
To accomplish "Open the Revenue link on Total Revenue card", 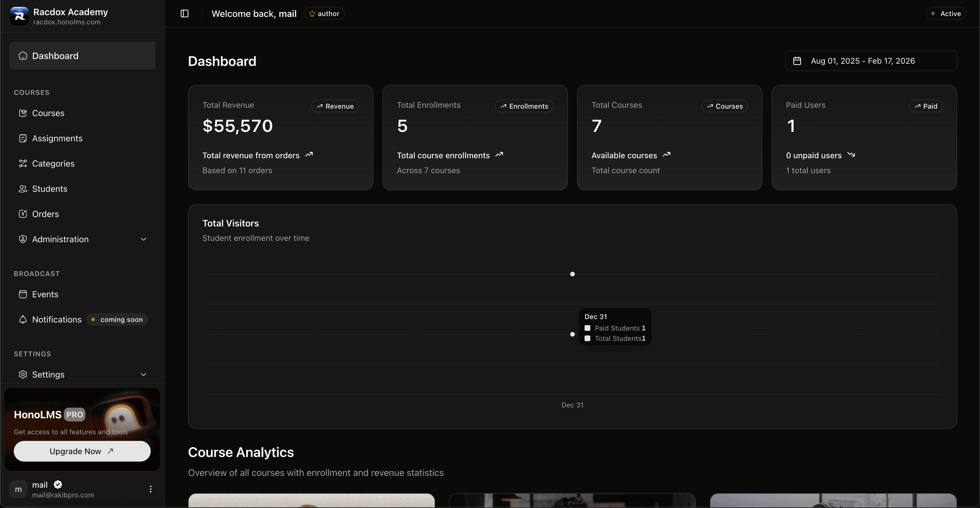I will pos(335,106).
